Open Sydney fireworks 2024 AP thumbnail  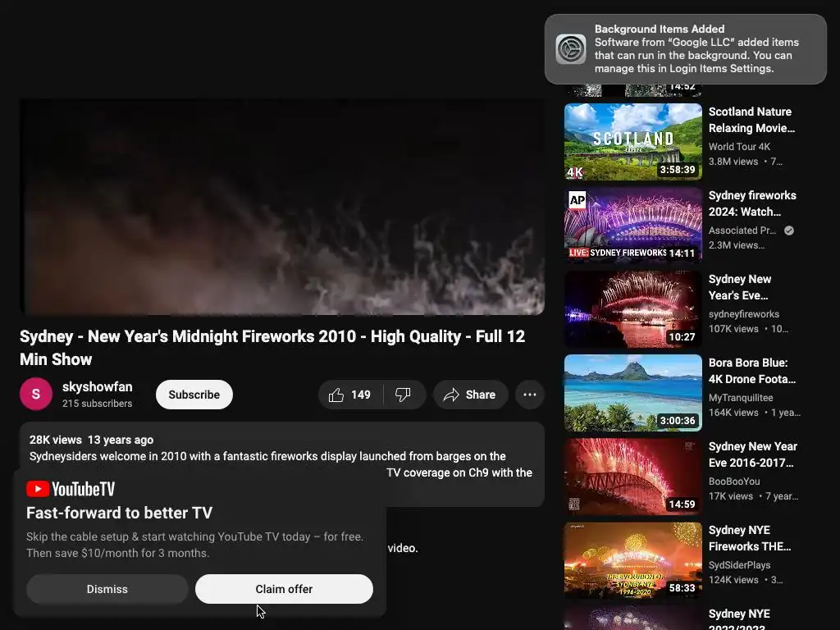(x=632, y=225)
